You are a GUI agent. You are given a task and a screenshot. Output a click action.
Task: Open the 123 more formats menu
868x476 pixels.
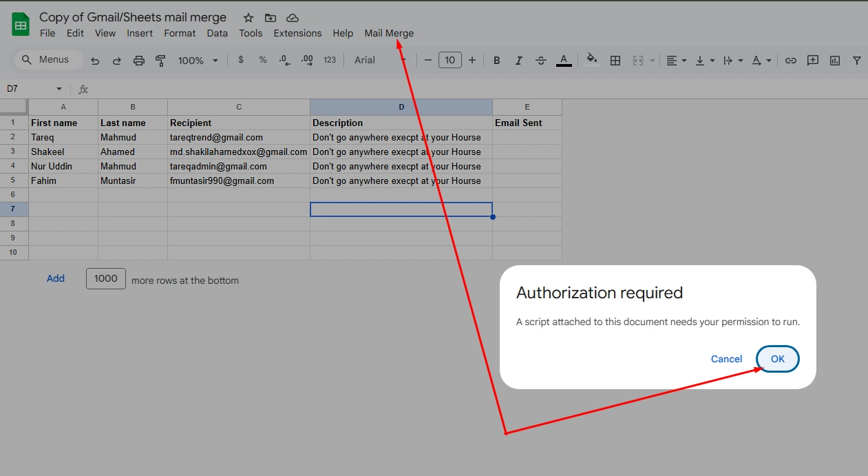click(330, 60)
